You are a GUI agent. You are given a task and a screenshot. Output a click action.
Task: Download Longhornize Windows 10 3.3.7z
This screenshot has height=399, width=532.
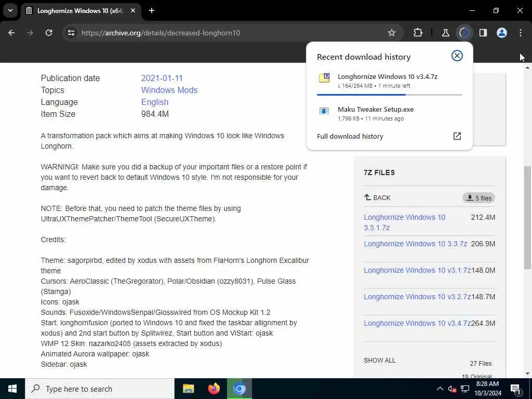(415, 244)
